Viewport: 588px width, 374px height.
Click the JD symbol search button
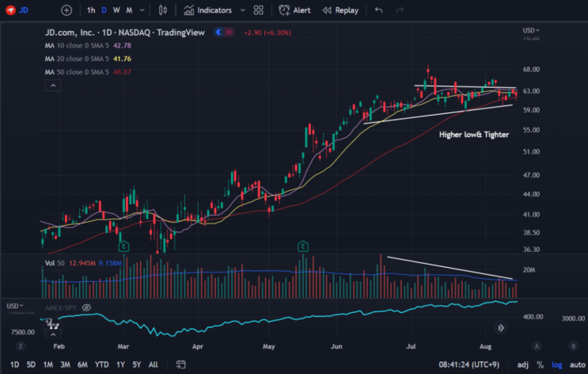pos(17,10)
